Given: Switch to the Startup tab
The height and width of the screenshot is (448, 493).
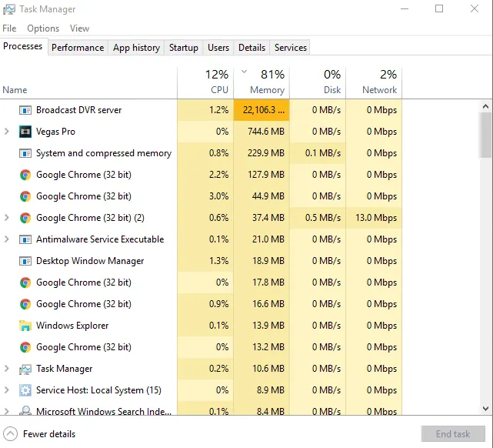Looking at the screenshot, I should pyautogui.click(x=184, y=48).
